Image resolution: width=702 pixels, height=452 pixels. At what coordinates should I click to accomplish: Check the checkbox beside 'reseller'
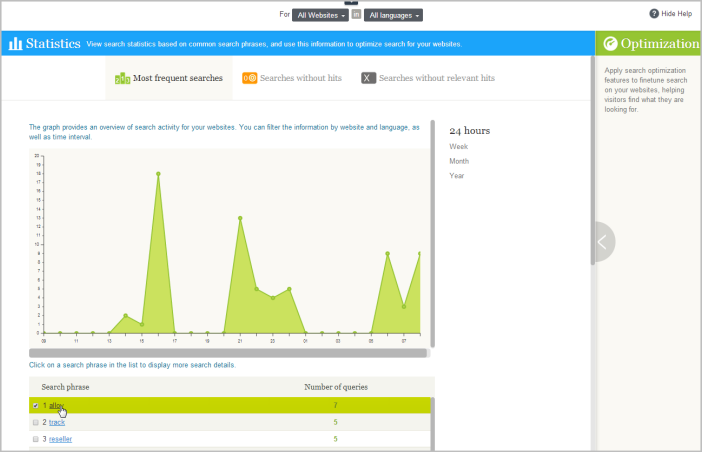[x=35, y=439]
